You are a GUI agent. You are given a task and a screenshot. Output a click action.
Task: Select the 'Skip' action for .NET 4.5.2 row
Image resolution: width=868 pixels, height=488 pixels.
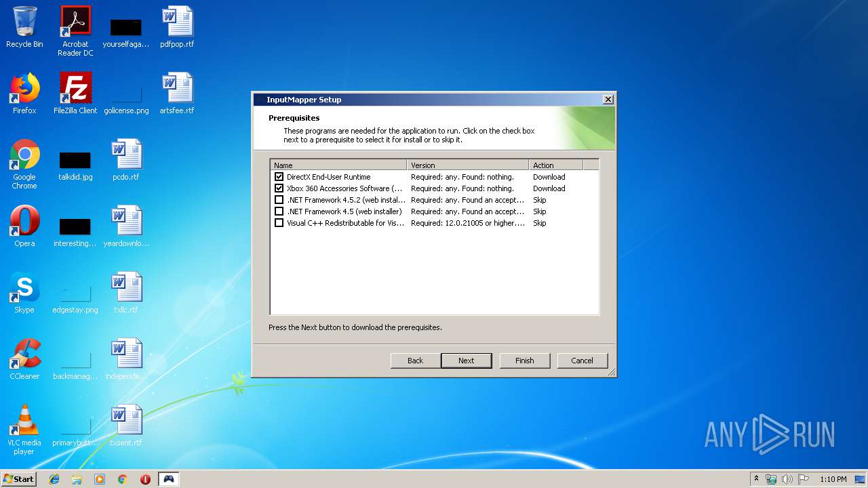539,200
